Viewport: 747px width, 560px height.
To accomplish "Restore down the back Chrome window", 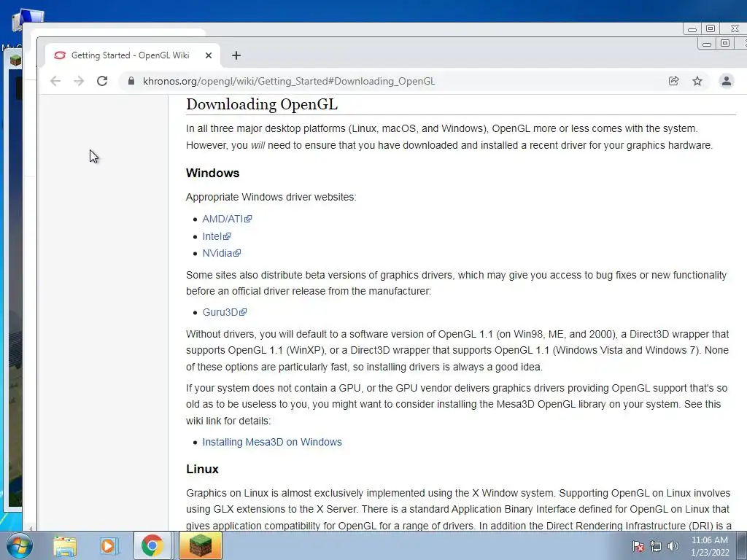I will (710, 28).
